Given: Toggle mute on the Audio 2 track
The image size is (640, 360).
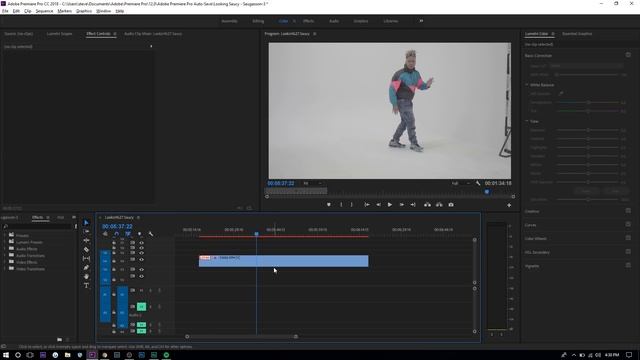Looking at the screenshot, I should pos(141,306).
